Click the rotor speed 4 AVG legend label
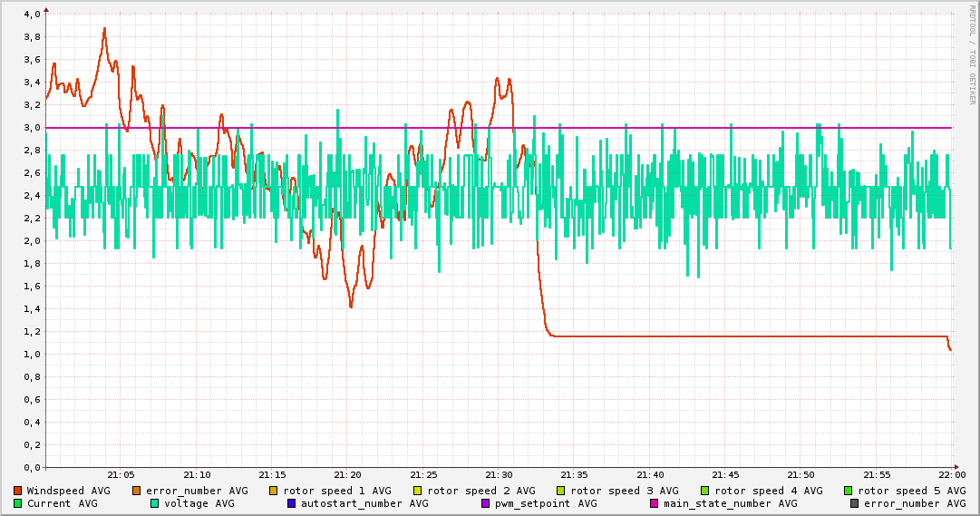 [768, 491]
